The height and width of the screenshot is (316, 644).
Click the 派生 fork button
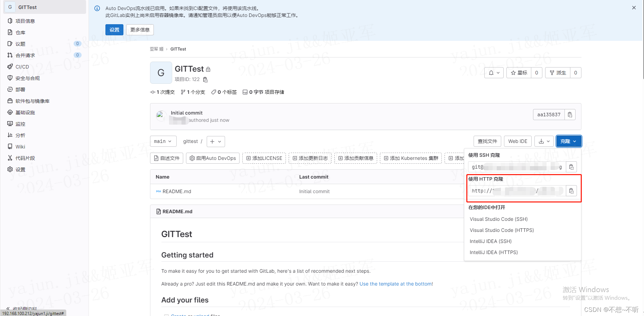[x=558, y=73]
